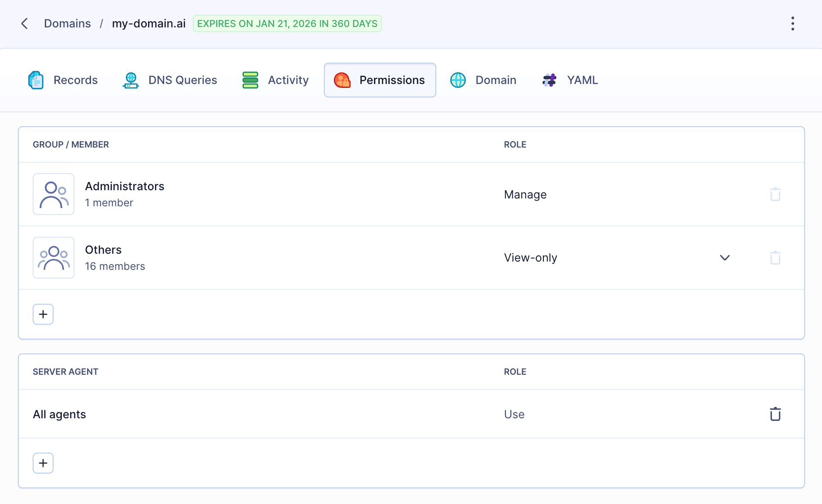The image size is (822, 504).
Task: Click trash icon for Administrators group
Action: tap(775, 194)
